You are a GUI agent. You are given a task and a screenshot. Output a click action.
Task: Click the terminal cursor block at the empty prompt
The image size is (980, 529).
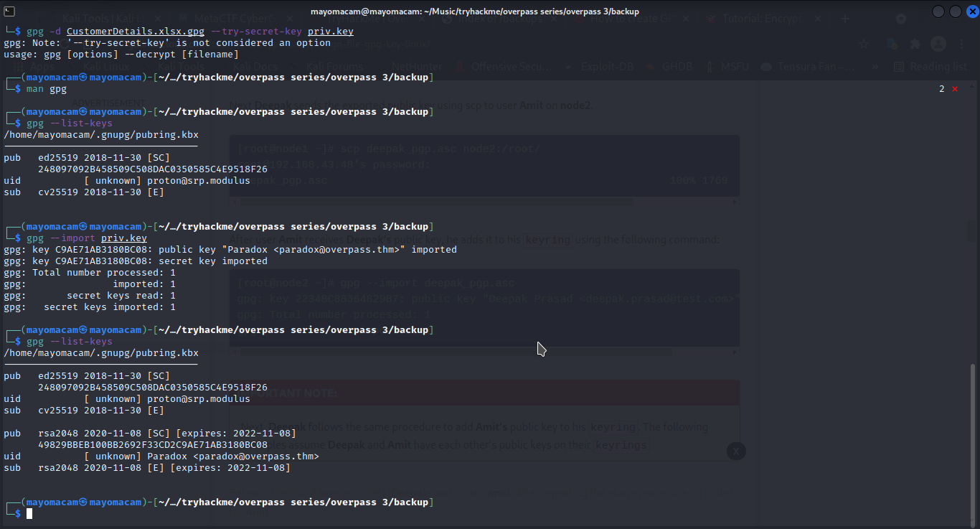pyautogui.click(x=29, y=514)
